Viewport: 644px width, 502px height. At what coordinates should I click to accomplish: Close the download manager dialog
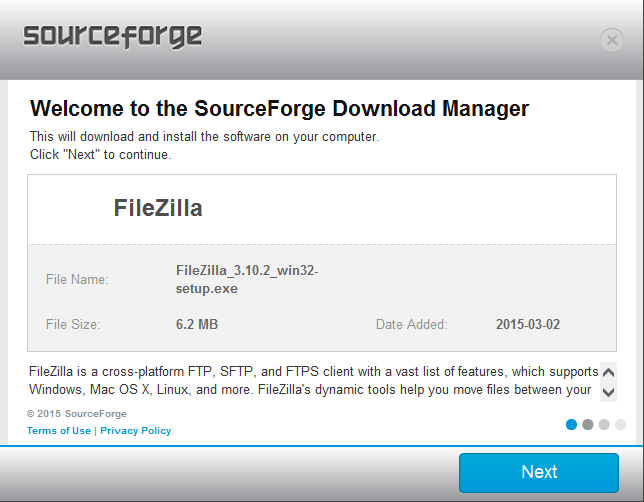pos(612,40)
